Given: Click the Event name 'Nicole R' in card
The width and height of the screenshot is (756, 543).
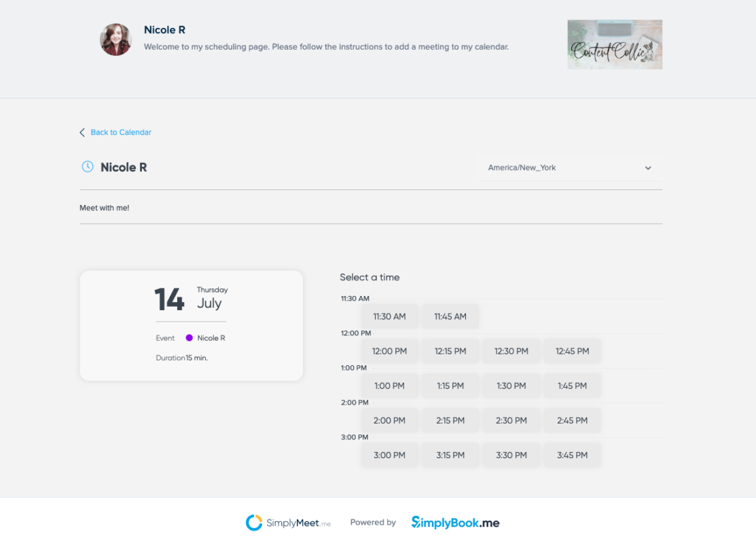Looking at the screenshot, I should click(211, 338).
